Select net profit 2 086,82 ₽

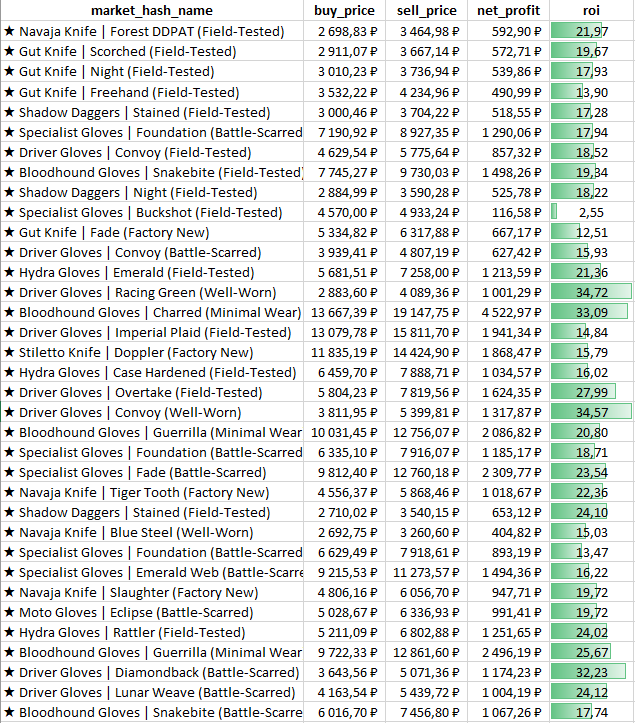[508, 432]
